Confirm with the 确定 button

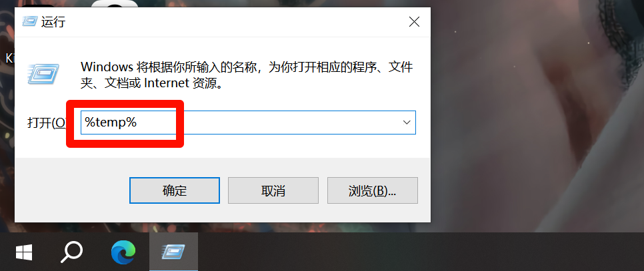175,190
